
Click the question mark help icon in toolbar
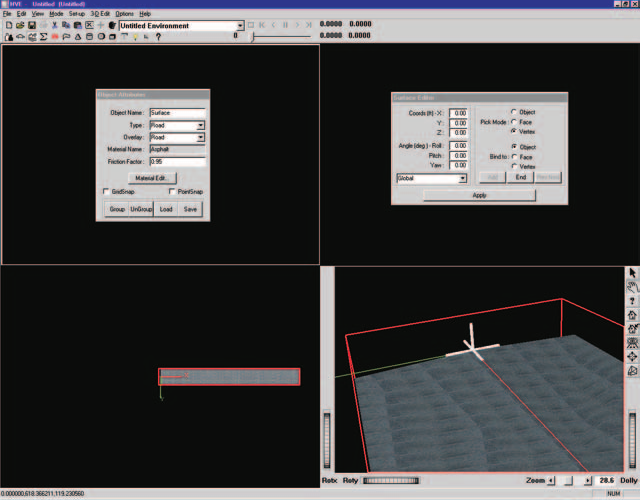pyautogui.click(x=158, y=37)
